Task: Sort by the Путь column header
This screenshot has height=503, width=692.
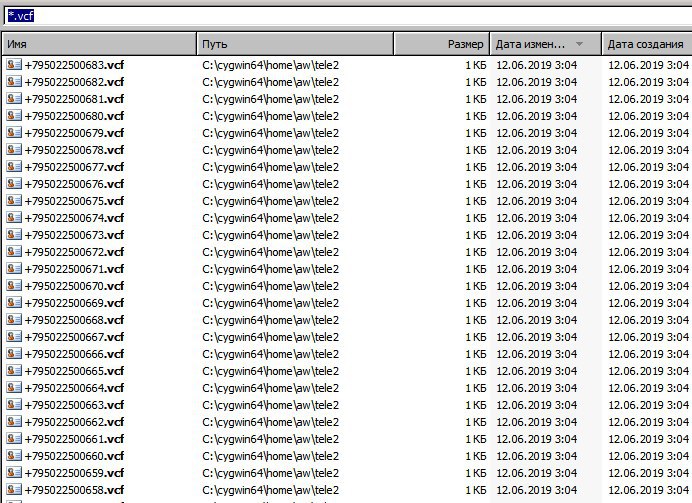Action: [295, 44]
